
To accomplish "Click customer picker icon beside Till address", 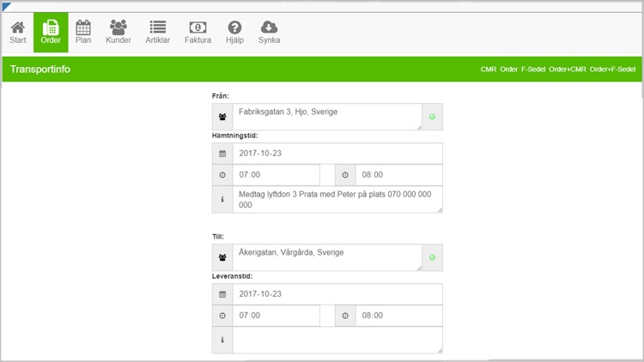I will click(x=222, y=257).
